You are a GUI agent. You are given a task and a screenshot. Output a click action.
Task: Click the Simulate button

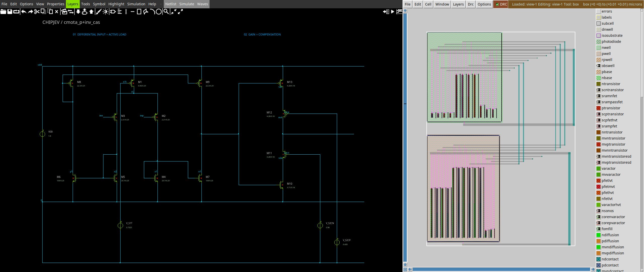[187, 4]
